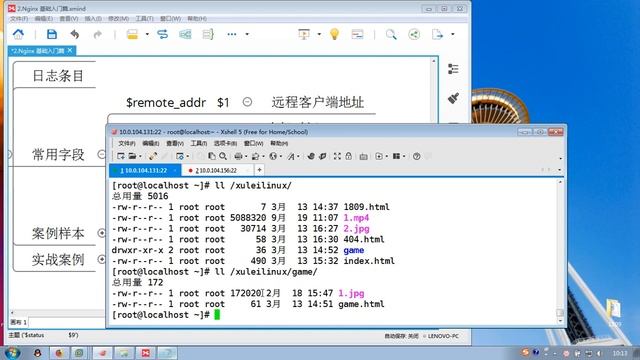The height and width of the screenshot is (360, 640).
Task: Redo the action in XMind toolbar
Action: click(97, 34)
